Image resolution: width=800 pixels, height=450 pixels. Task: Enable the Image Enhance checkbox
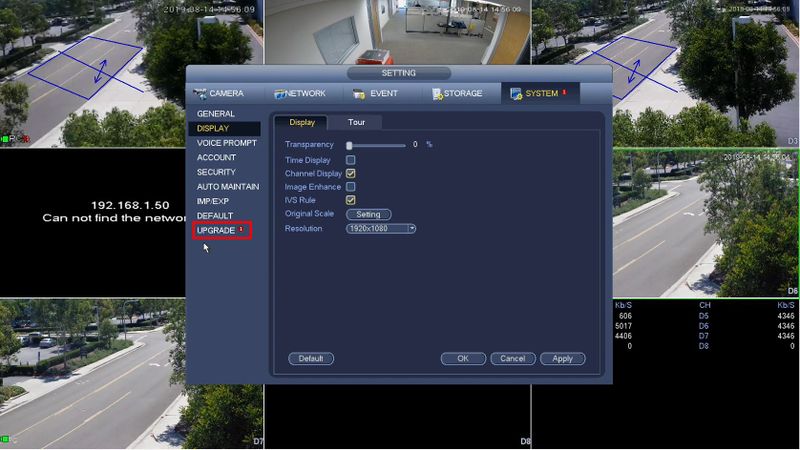pyautogui.click(x=351, y=187)
